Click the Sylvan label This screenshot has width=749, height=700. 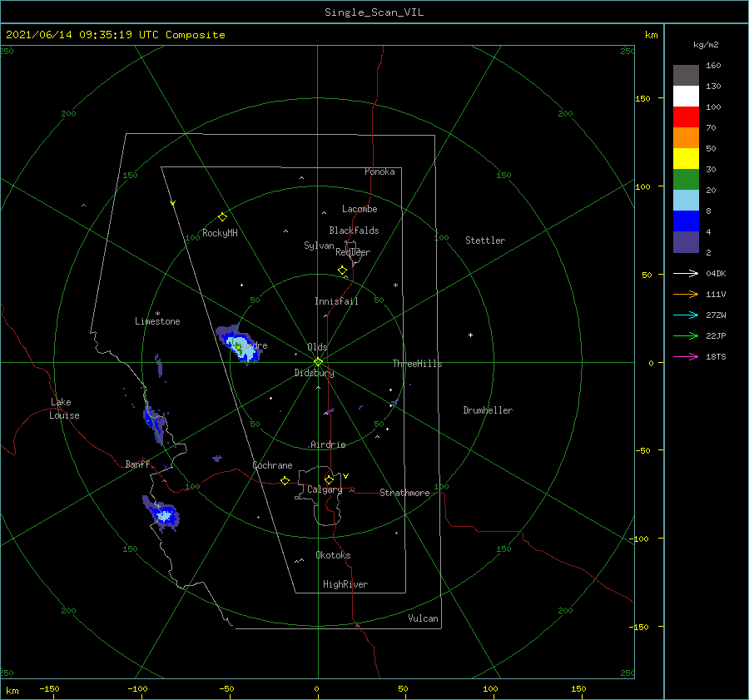[x=319, y=246]
